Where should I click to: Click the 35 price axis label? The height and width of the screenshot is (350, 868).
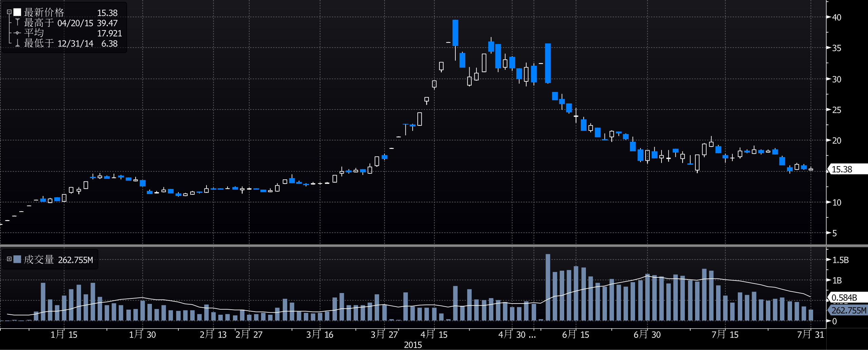pyautogui.click(x=836, y=48)
